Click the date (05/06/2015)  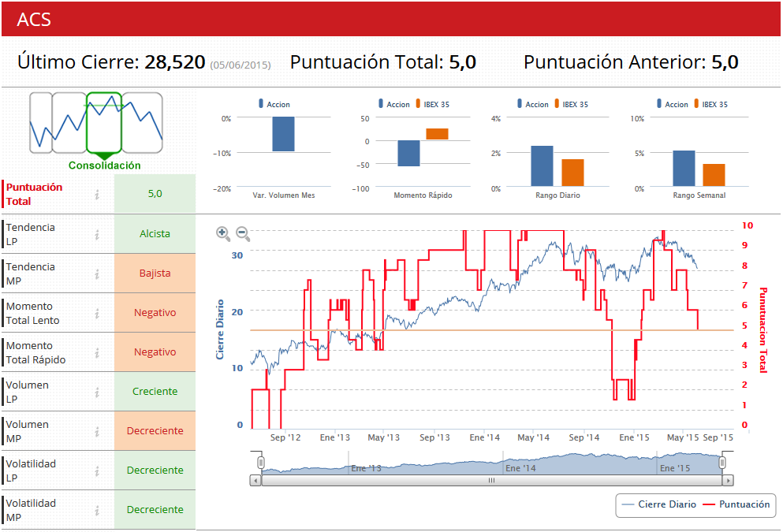pos(240,65)
